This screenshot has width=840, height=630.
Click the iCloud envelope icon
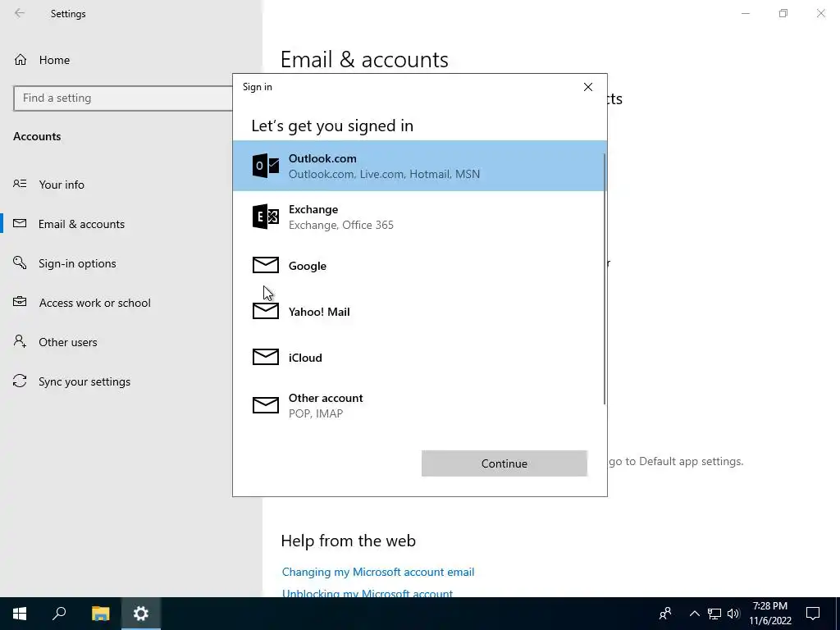(x=266, y=357)
